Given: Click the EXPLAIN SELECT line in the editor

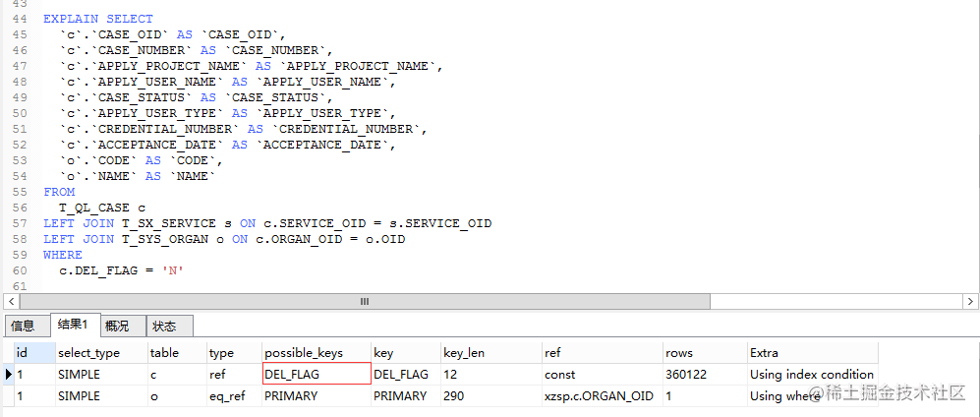Looking at the screenshot, I should [x=98, y=19].
